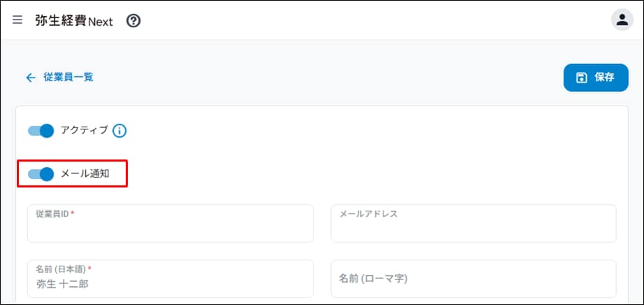Image resolution: width=644 pixels, height=305 pixels.
Task: Click the help question mark icon
Action: point(133,21)
